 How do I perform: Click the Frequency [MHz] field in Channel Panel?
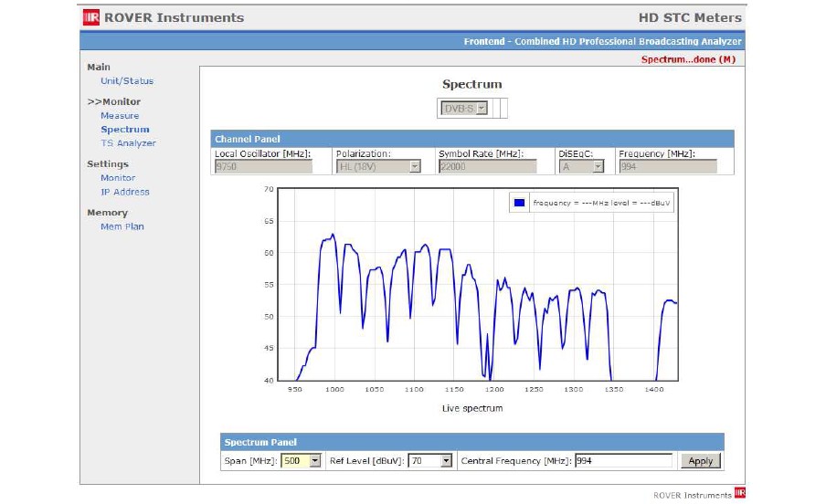pyautogui.click(x=668, y=166)
